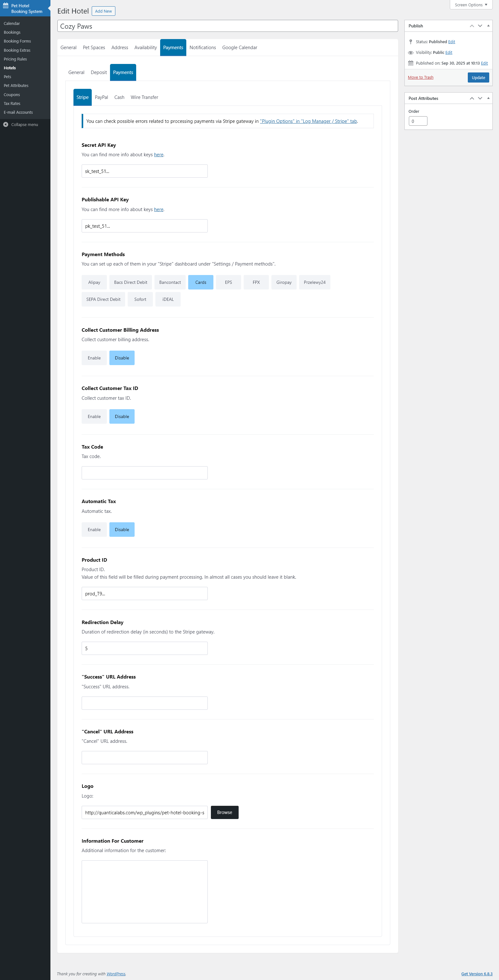
Task: Move the Publish panel up
Action: [472, 26]
